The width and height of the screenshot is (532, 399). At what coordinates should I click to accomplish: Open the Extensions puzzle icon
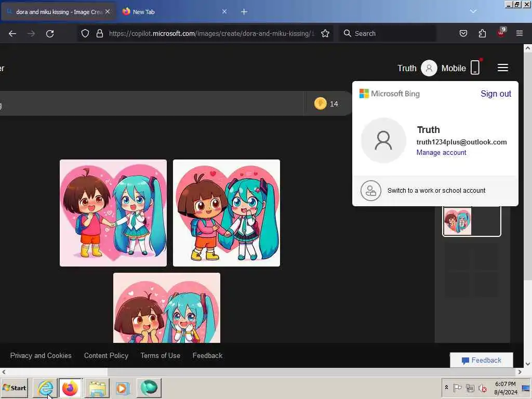(x=482, y=34)
